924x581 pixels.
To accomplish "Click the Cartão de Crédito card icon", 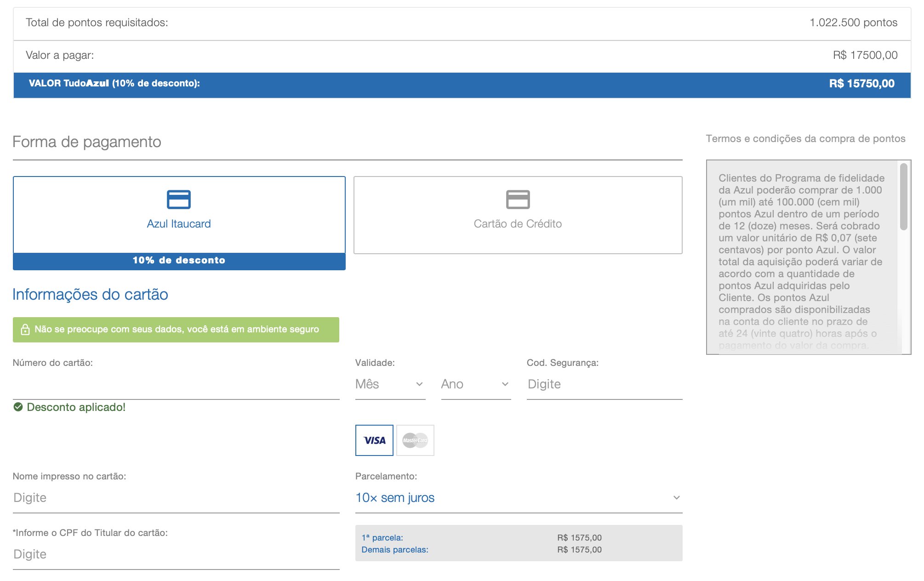I will click(518, 199).
